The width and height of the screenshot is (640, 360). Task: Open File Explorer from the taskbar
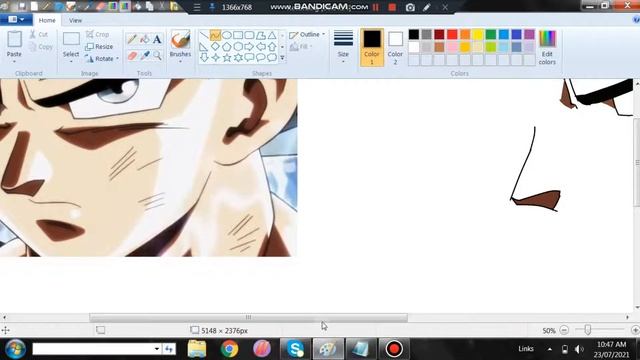[197, 349]
